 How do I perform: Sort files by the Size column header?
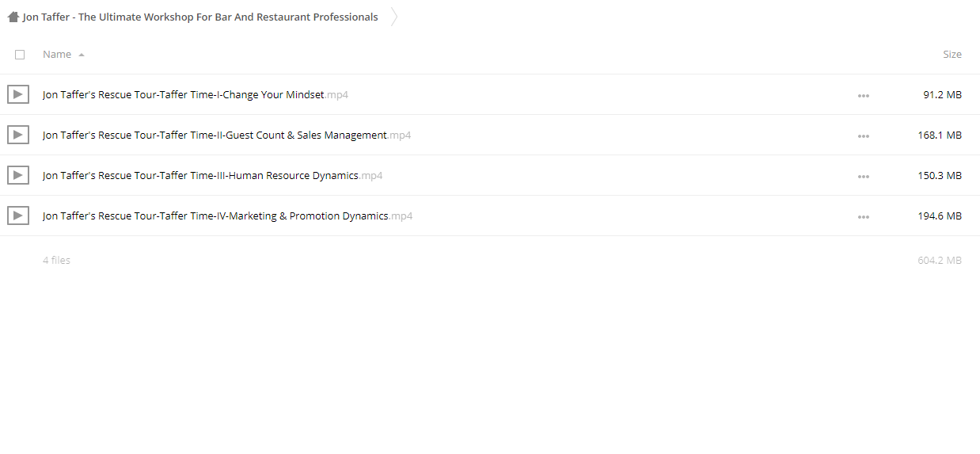[952, 55]
